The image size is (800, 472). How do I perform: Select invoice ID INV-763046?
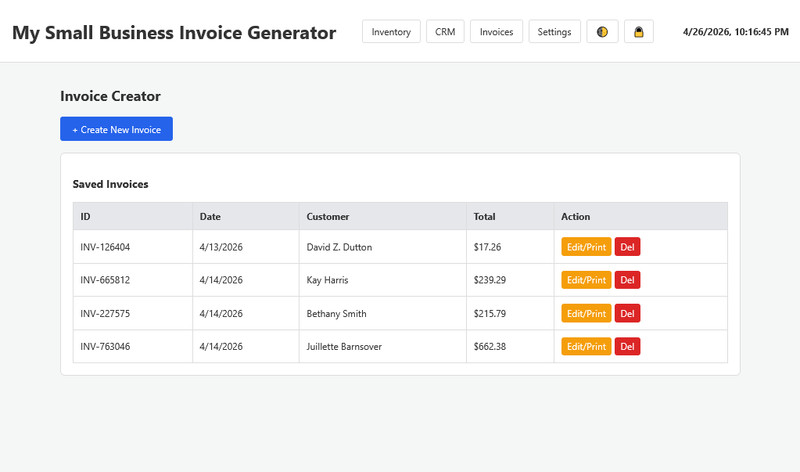[105, 346]
